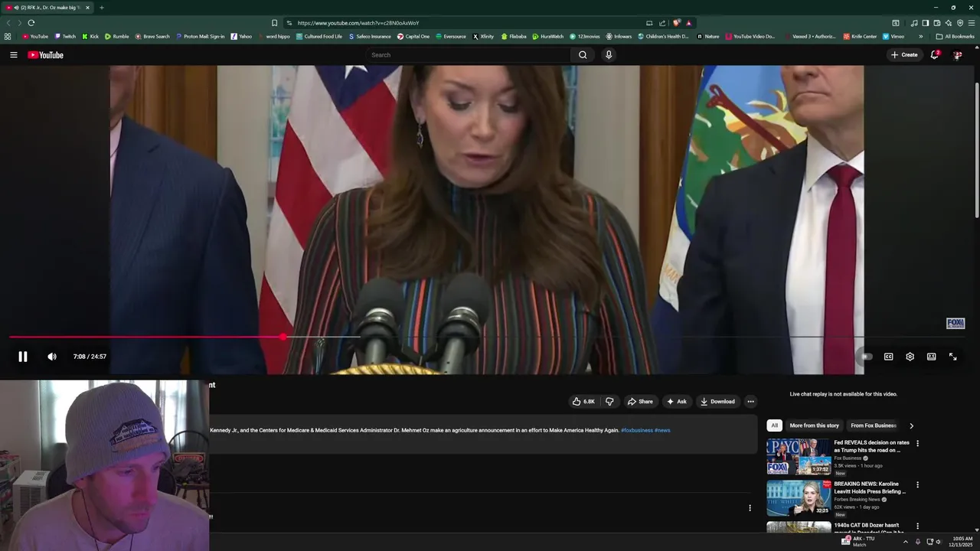Switch to theater mode in the player
This screenshot has height=551, width=980.
pos(931,357)
